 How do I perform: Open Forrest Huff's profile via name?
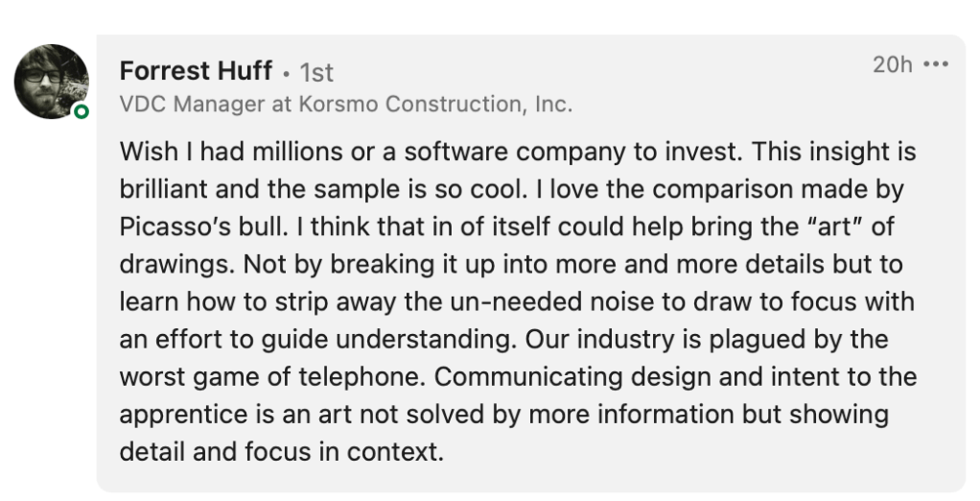196,71
